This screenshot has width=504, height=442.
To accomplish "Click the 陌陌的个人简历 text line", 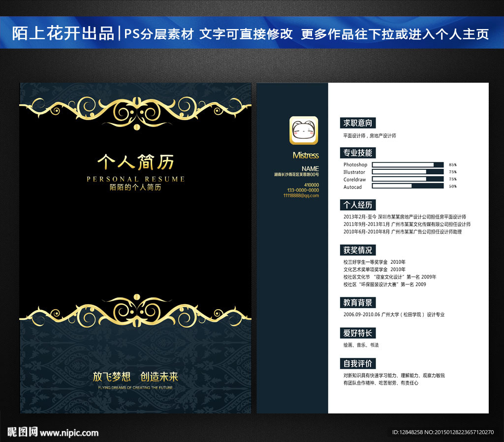I will pyautogui.click(x=135, y=187).
